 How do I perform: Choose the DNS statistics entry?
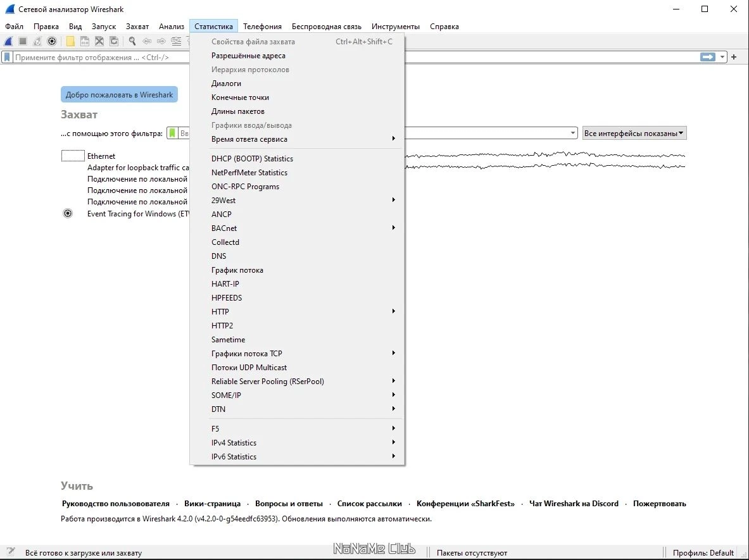pos(297,256)
